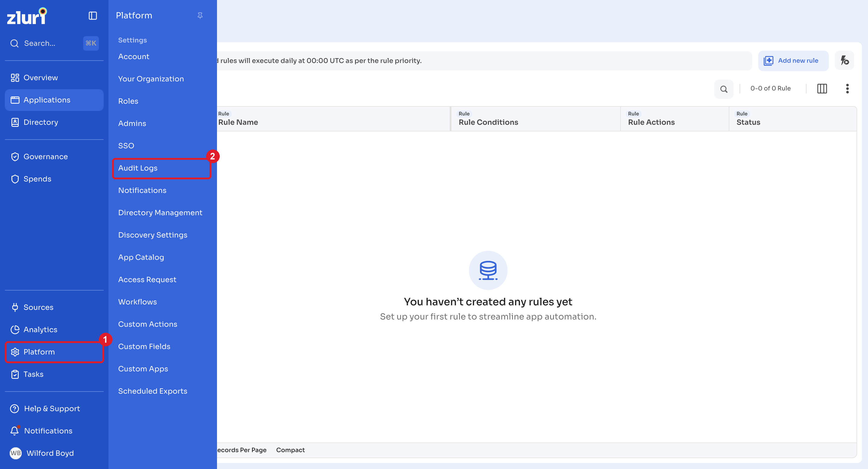Viewport: 868px width, 469px height.
Task: Select Compact view option
Action: (290, 450)
